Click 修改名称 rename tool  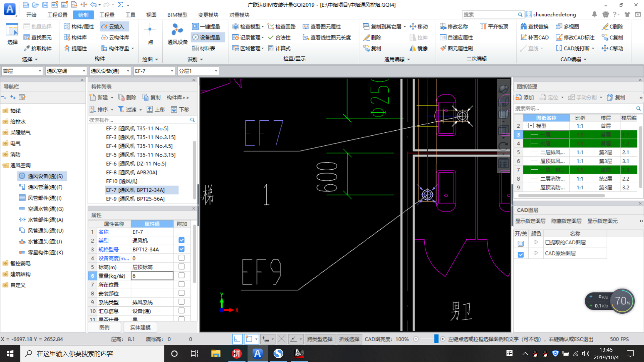[454, 26]
